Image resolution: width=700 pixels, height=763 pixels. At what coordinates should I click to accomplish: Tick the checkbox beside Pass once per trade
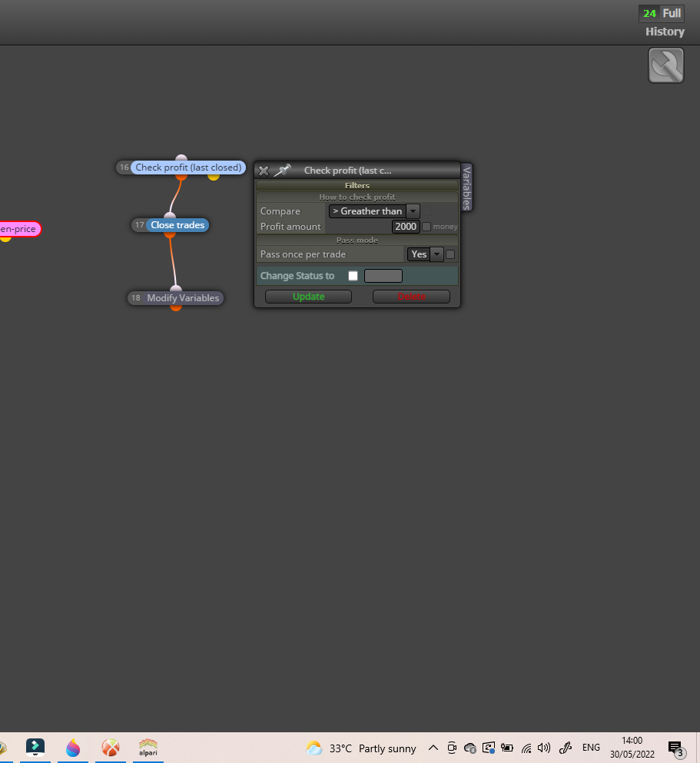click(x=450, y=254)
